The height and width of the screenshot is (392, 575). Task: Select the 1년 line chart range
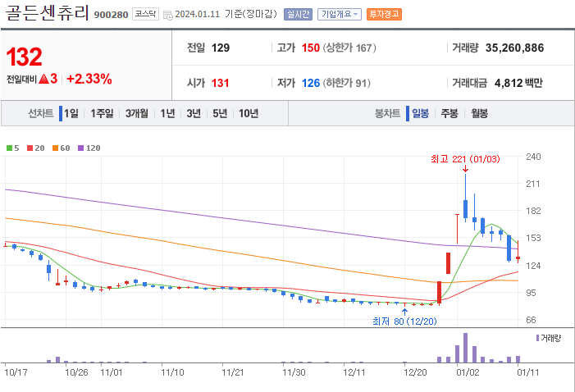[x=167, y=113]
